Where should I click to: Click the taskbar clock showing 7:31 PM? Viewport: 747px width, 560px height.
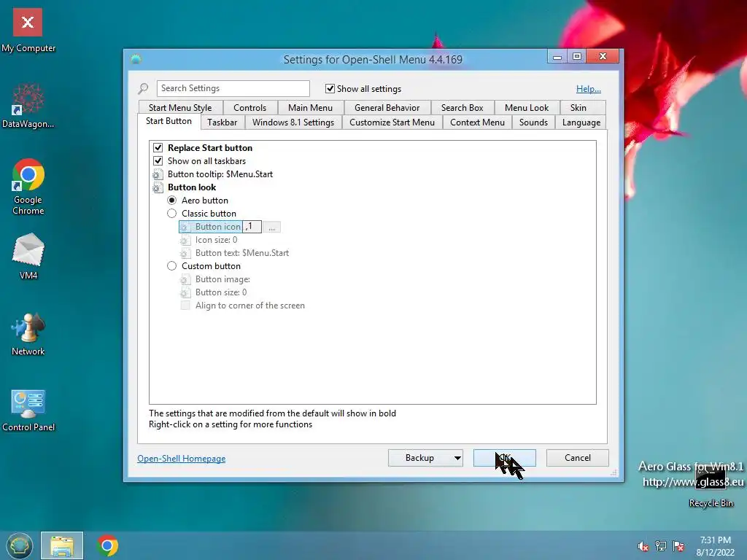715,546
